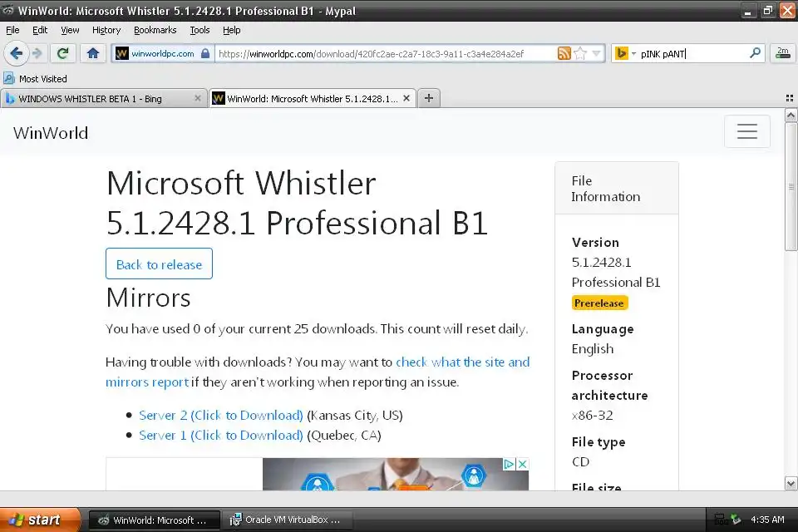Expand the hamburger navigation menu
Image resolution: width=798 pixels, height=532 pixels.
click(746, 131)
